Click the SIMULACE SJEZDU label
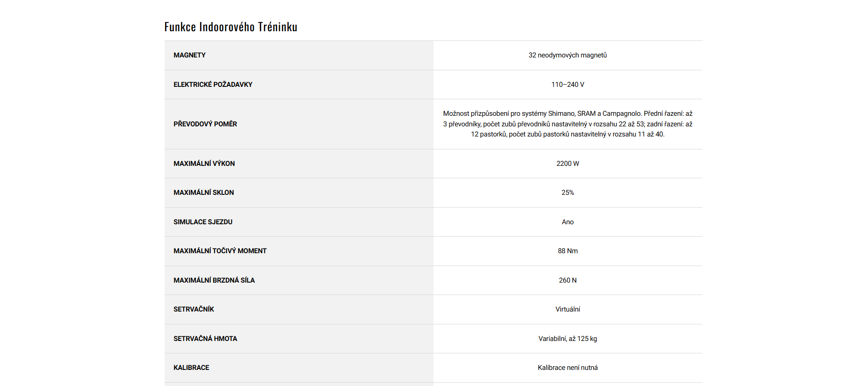The image size is (868, 386). tap(203, 222)
